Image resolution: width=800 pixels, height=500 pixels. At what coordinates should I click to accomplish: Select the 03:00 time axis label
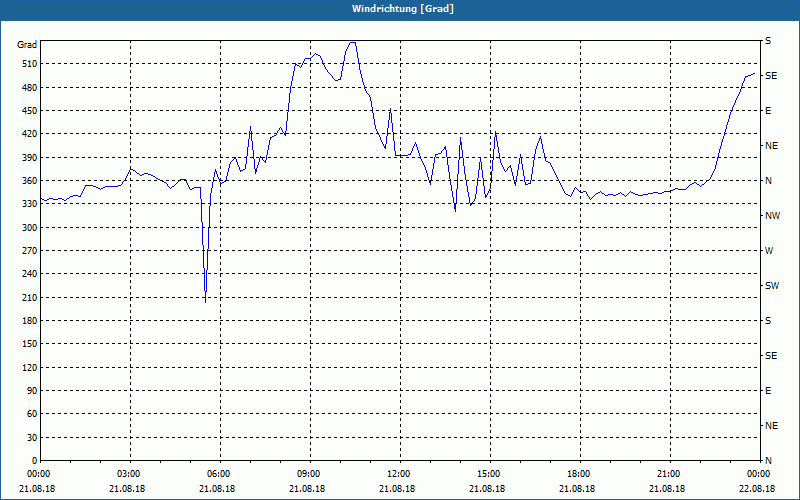coord(128,474)
